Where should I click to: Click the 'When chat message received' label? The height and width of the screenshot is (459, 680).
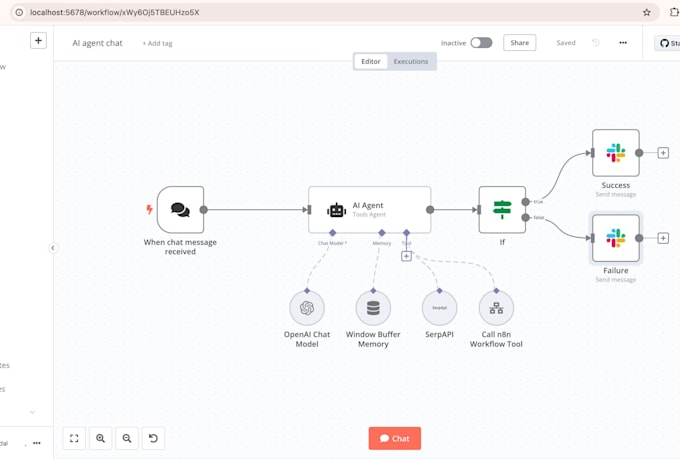(x=180, y=247)
